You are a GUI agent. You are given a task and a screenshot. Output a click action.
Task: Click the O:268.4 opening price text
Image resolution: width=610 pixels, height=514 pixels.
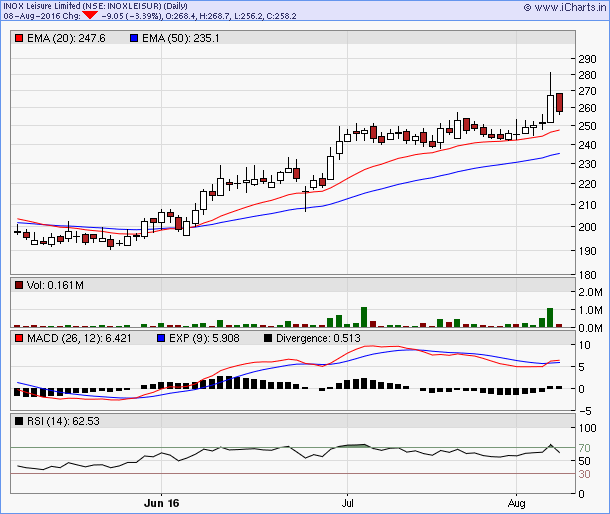181,16
